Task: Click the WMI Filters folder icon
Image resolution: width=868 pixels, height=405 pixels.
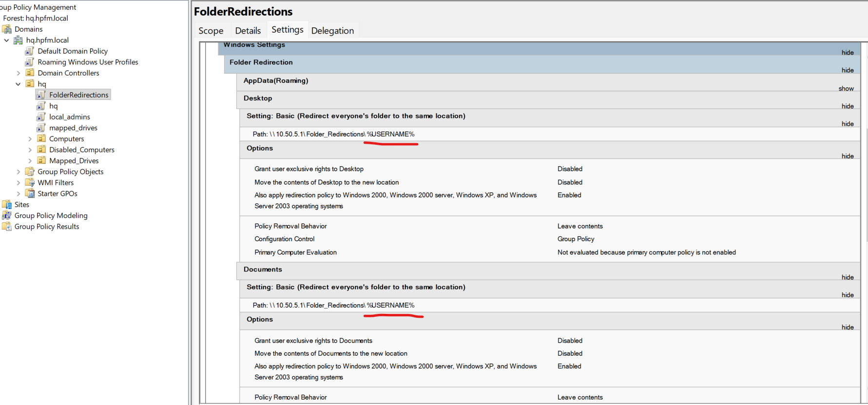Action: 30,183
